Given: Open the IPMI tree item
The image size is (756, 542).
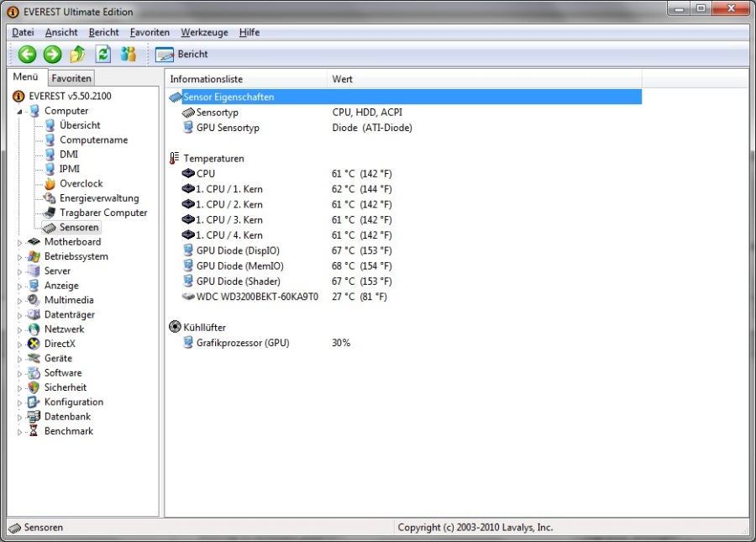Looking at the screenshot, I should (x=70, y=169).
